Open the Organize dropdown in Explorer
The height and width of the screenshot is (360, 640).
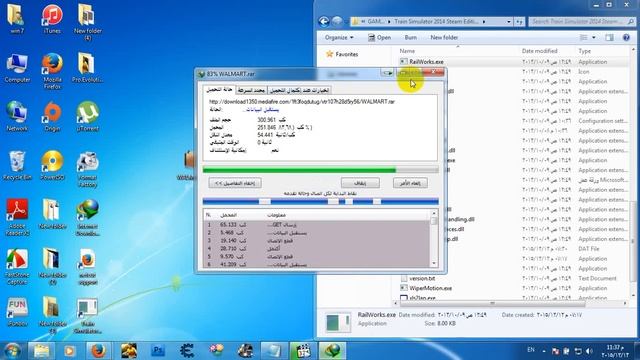coord(339,38)
